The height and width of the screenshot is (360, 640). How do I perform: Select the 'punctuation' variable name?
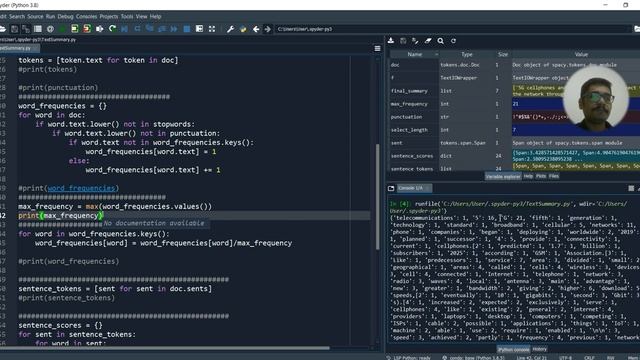click(x=406, y=117)
